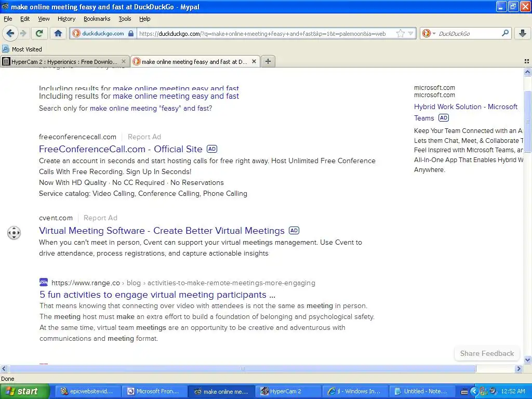
Task: Switch to jl - Windows Internet Explorer taskbar
Action: 354,391
